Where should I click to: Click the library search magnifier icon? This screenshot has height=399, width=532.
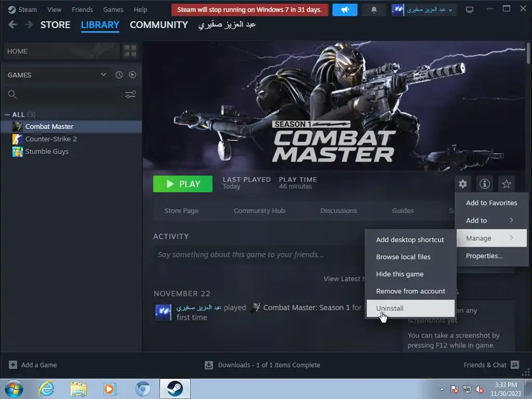coord(12,95)
